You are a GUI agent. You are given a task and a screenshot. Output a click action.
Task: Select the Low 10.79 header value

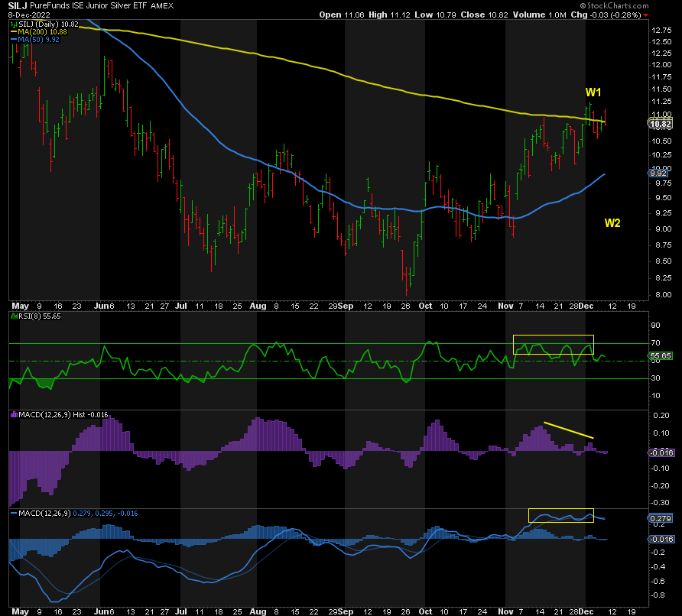point(435,15)
